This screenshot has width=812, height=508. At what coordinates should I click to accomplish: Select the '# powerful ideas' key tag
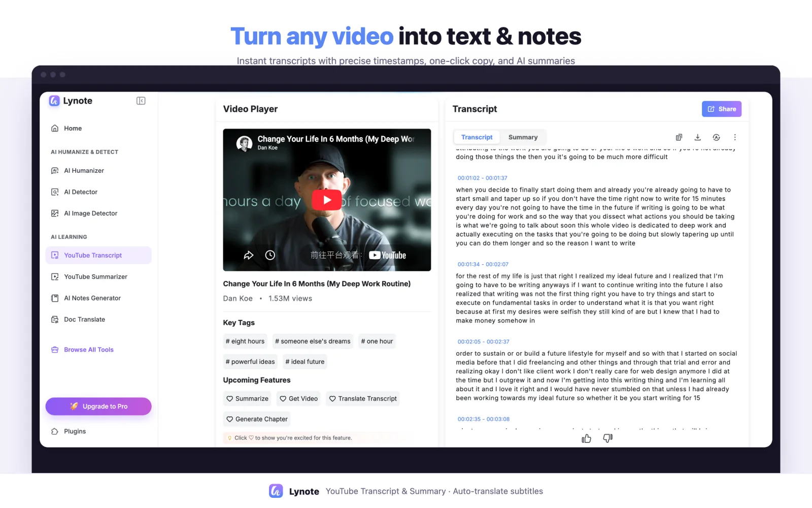[250, 362]
